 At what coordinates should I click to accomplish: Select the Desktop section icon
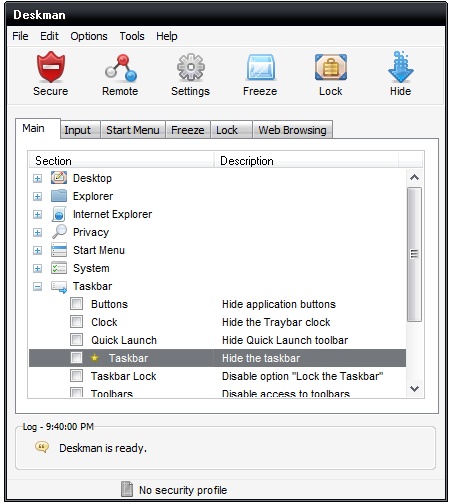pyautogui.click(x=59, y=178)
